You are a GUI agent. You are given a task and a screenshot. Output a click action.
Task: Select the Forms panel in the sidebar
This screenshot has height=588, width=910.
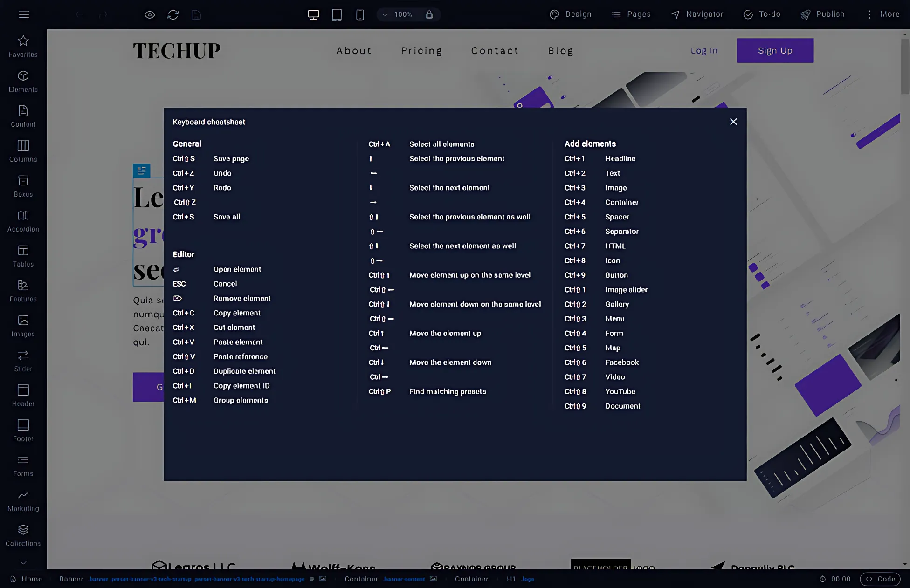click(x=23, y=465)
